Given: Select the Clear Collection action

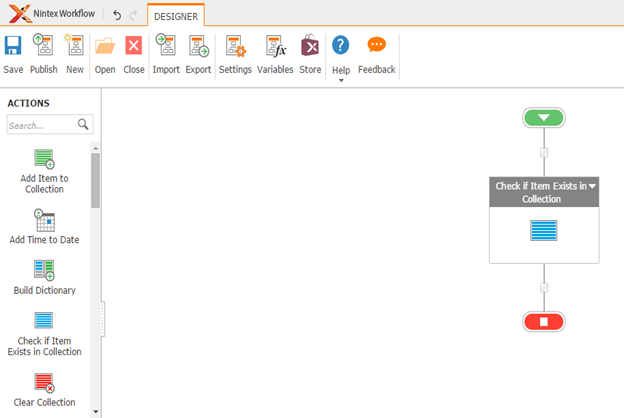Looking at the screenshot, I should [44, 390].
